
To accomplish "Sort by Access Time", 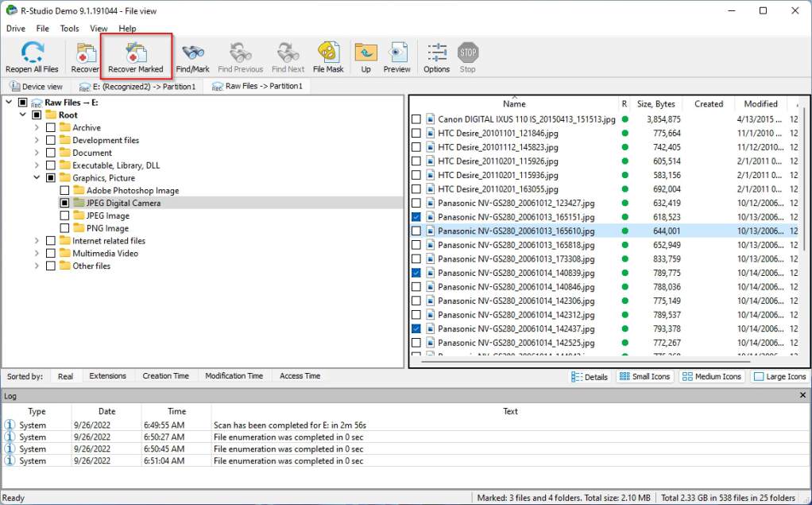I will [x=300, y=376].
